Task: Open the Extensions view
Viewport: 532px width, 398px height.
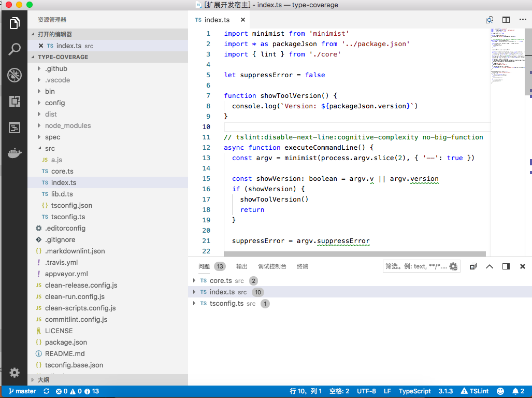Action: (14, 102)
